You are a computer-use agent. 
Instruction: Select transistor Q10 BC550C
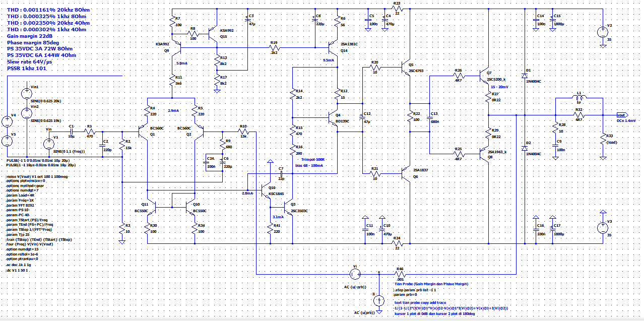pos(190,207)
